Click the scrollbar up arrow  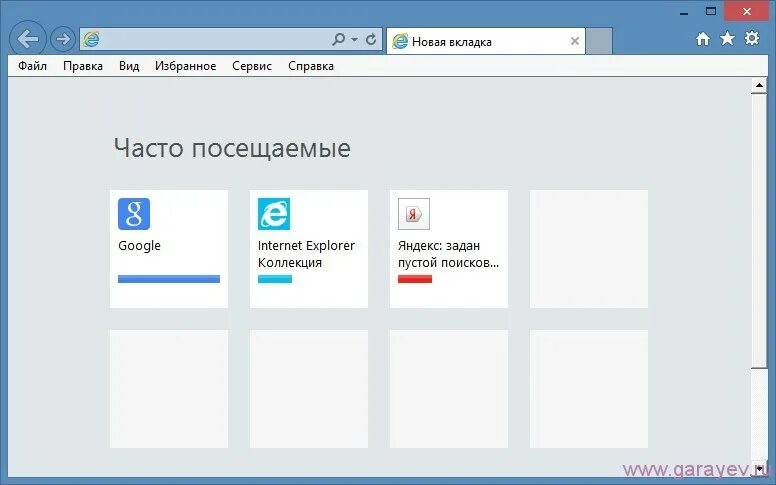tap(759, 85)
